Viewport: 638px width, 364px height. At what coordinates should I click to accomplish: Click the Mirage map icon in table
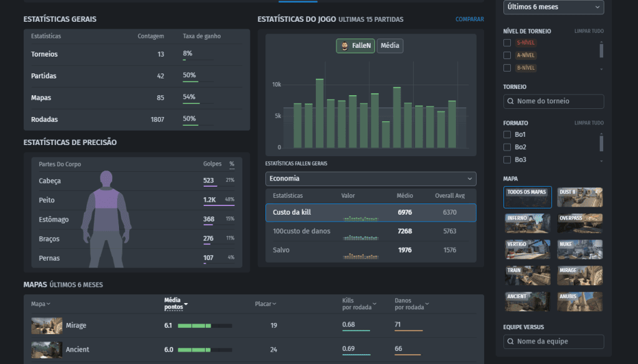pyautogui.click(x=47, y=325)
